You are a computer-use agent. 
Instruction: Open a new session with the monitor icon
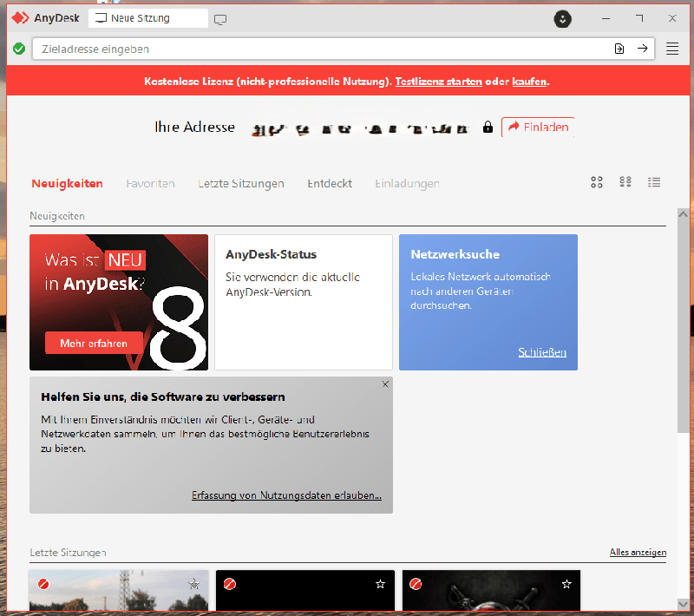(220, 19)
